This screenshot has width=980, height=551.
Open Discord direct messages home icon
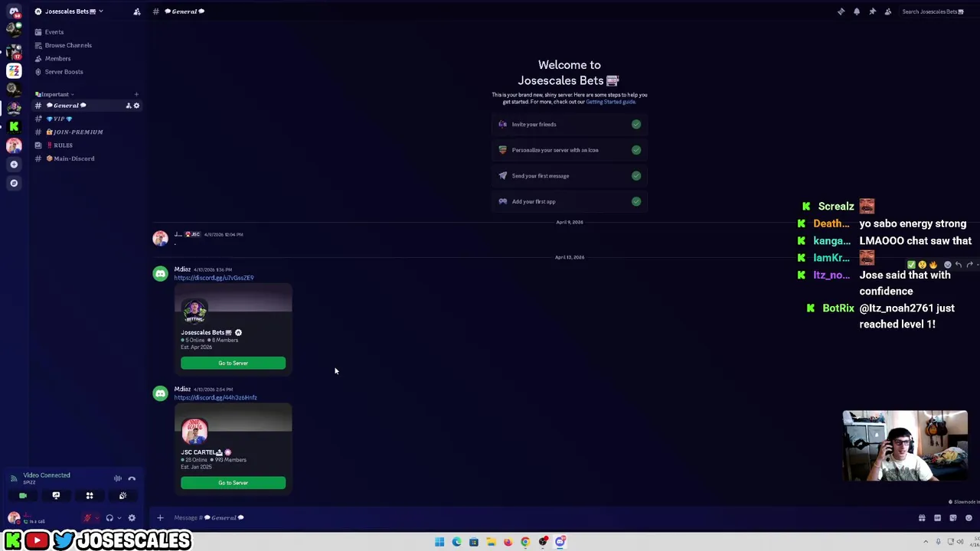point(14,11)
